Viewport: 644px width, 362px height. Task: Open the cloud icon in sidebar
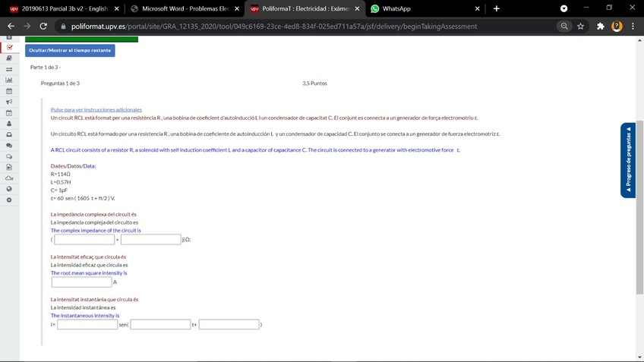pos(9,178)
